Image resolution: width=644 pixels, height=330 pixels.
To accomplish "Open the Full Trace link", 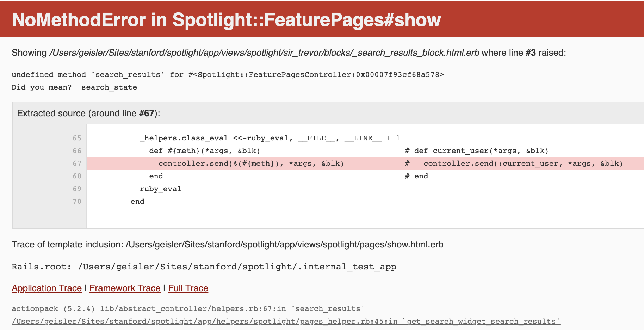I will (188, 288).
